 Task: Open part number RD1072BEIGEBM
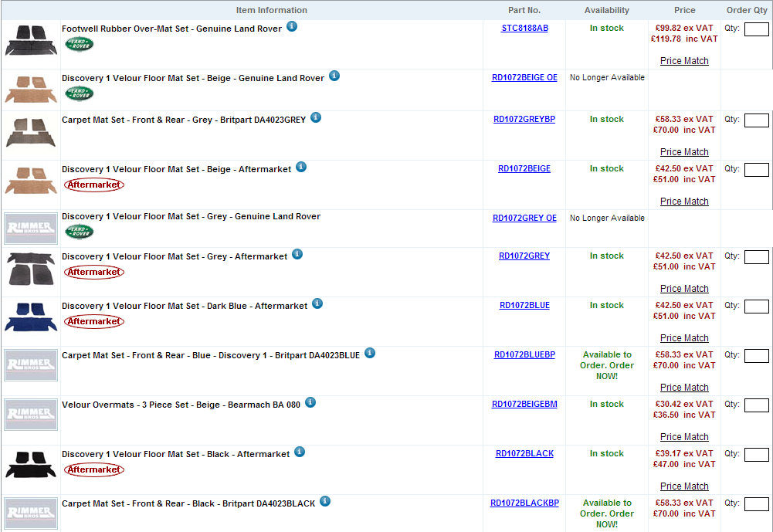coord(524,405)
